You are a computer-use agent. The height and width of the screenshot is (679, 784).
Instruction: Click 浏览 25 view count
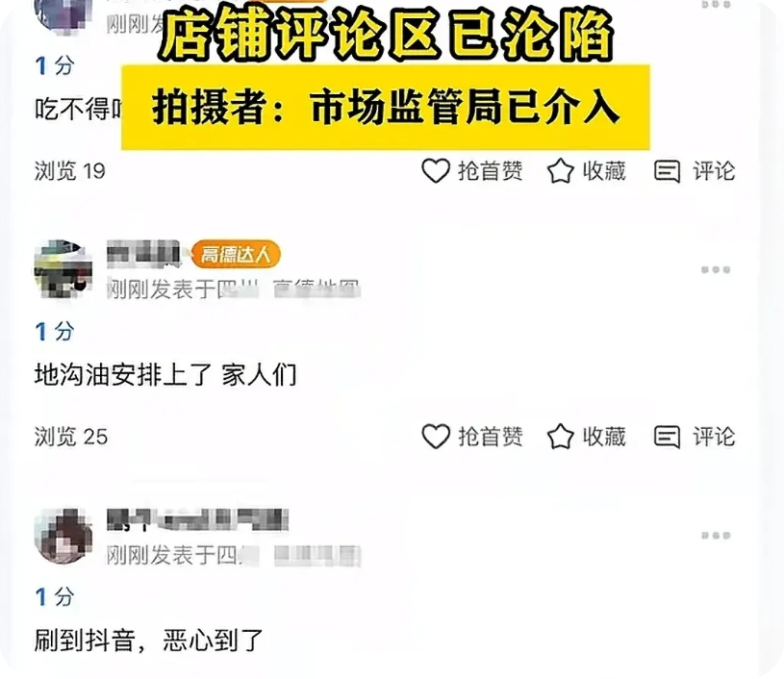coord(71,437)
